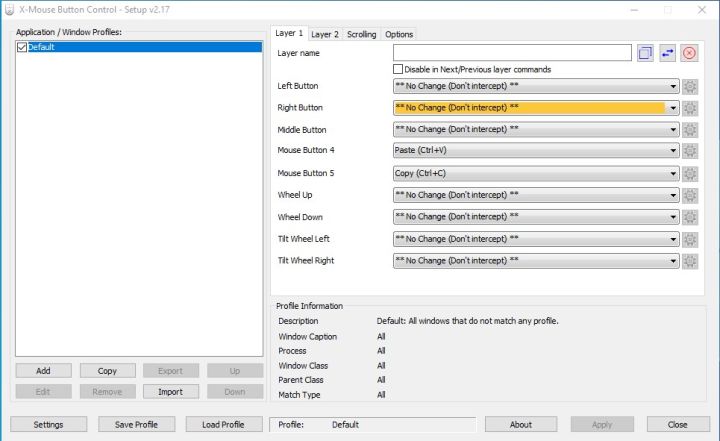The image size is (720, 441).
Task: Open the Scrolling tab
Action: point(361,34)
